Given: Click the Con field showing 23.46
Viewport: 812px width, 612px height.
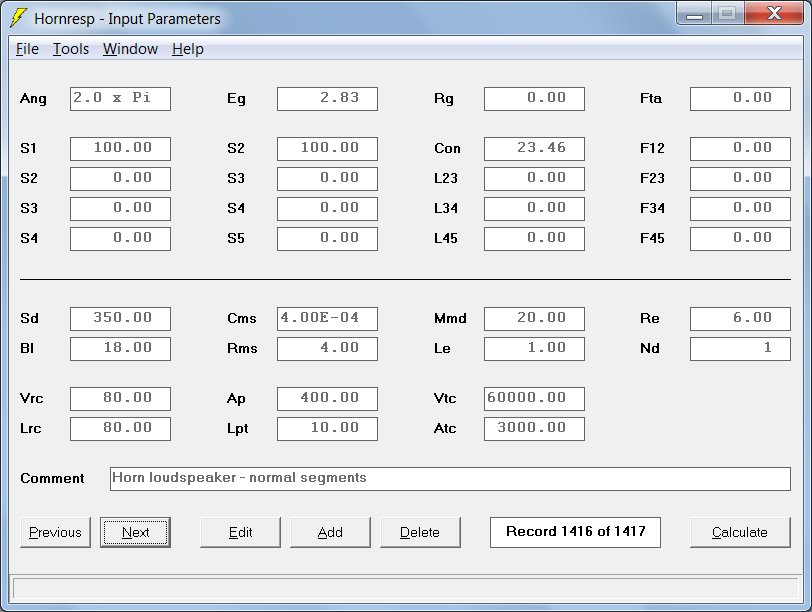Looking at the screenshot, I should [534, 149].
